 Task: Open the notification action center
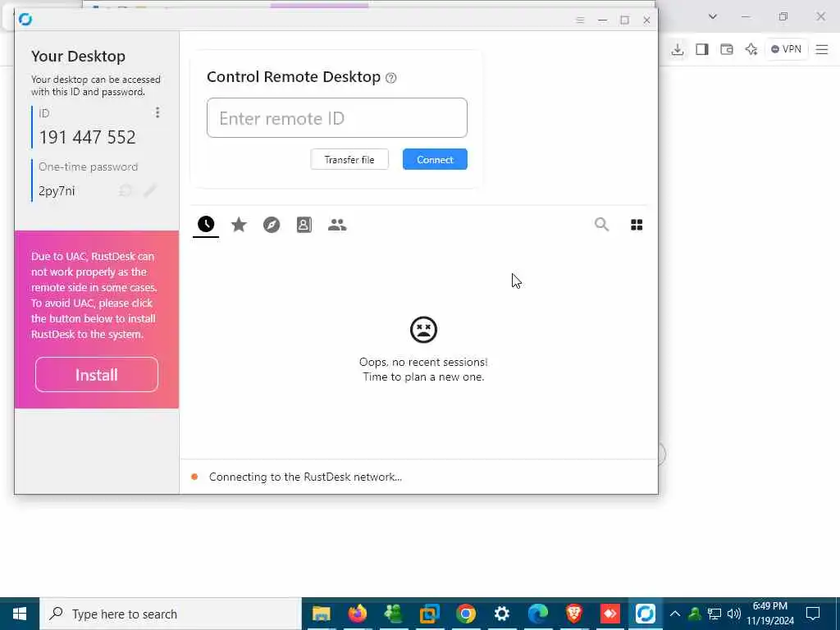pyautogui.click(x=813, y=614)
